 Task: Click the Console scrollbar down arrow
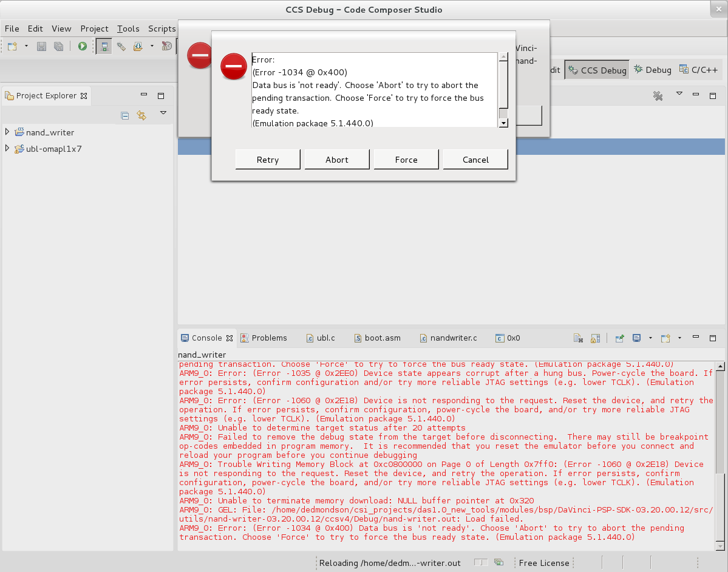click(720, 546)
